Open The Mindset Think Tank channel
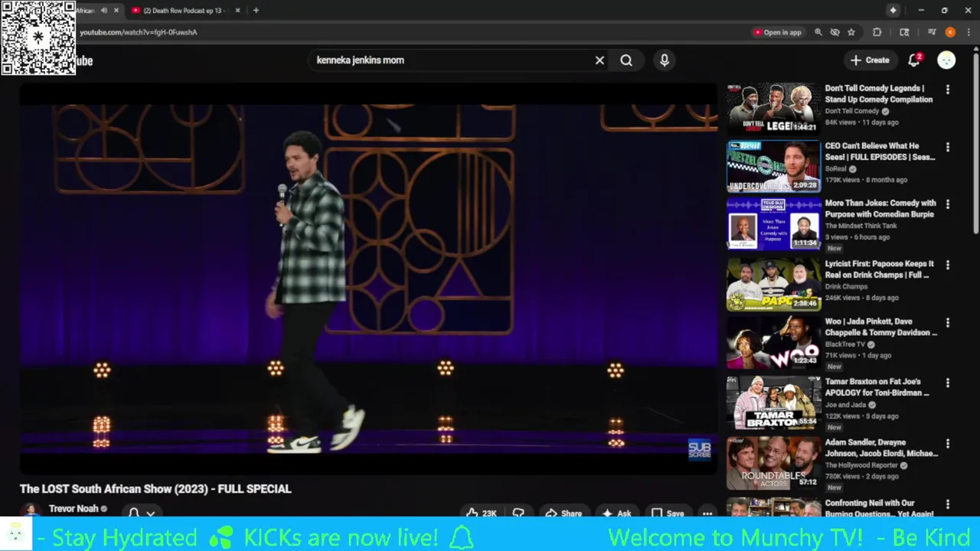Image resolution: width=980 pixels, height=551 pixels. click(861, 226)
